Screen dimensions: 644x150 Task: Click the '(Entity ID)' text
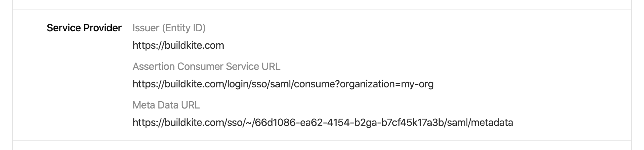click(184, 28)
